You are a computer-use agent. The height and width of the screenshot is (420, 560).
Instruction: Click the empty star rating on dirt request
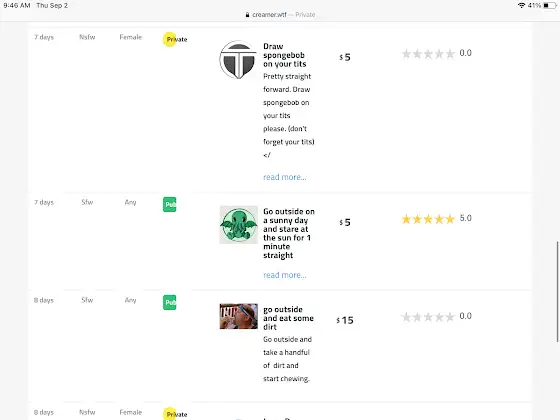click(x=428, y=317)
